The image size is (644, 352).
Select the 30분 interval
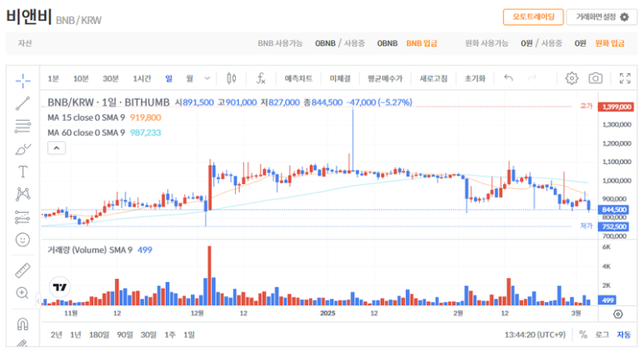pyautogui.click(x=111, y=78)
